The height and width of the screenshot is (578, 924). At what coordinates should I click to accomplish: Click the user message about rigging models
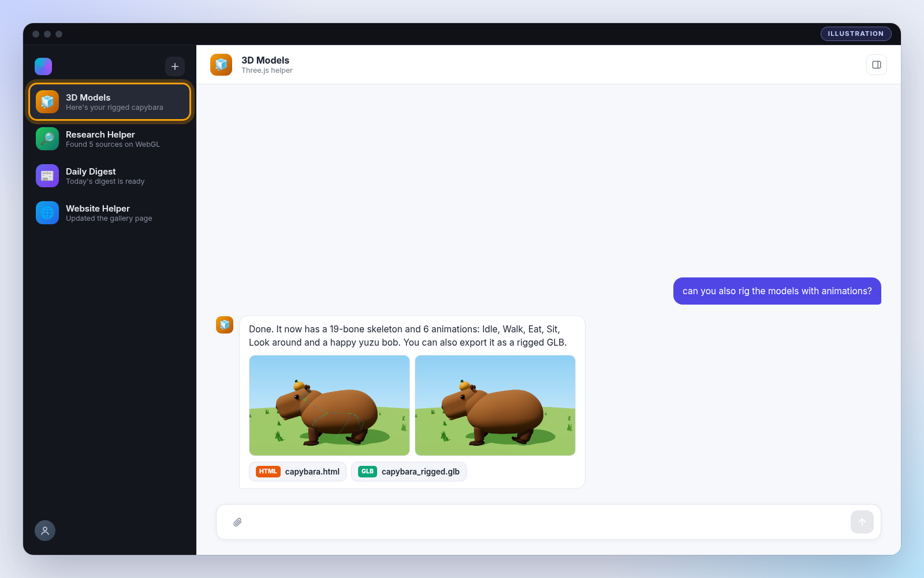pos(777,291)
